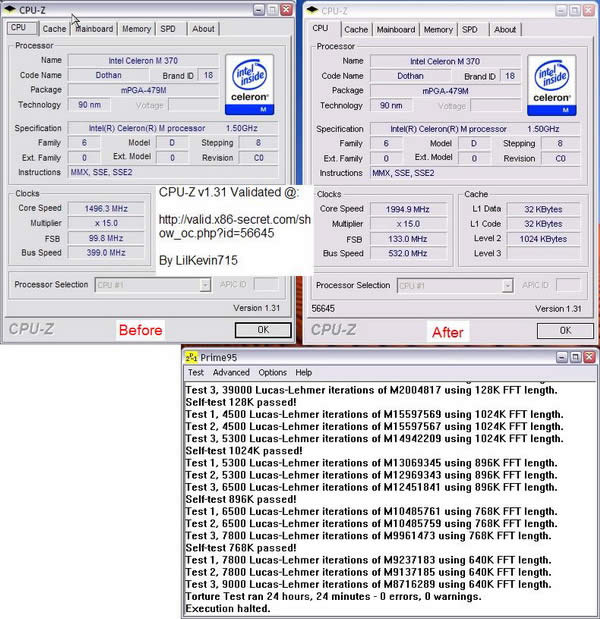600x619 pixels.
Task: Minimize the Prime95 window
Action: (562, 357)
